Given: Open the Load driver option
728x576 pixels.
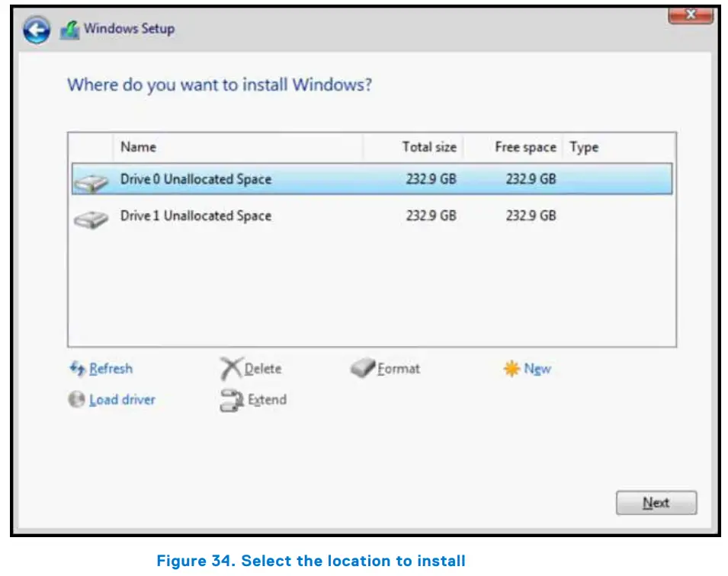Looking at the screenshot, I should 122,399.
